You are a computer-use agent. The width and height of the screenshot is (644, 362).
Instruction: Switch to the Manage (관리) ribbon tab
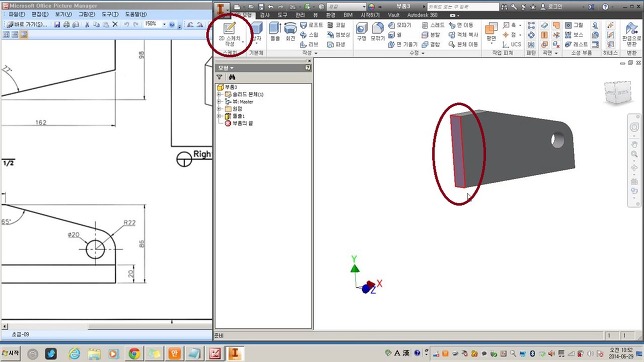[x=300, y=15]
